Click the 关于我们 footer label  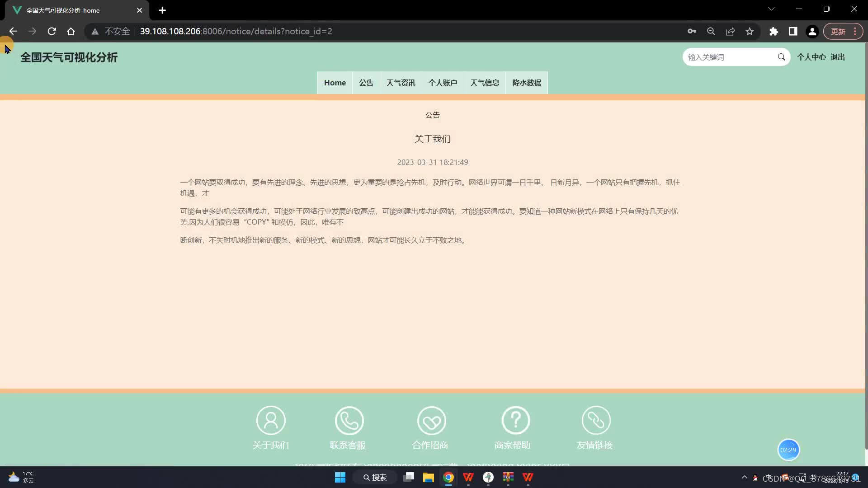pyautogui.click(x=271, y=445)
